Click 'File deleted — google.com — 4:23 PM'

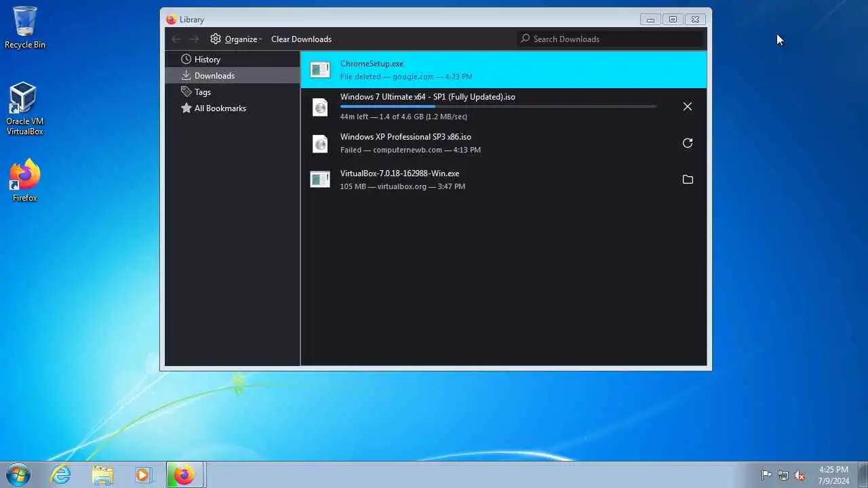coord(406,77)
